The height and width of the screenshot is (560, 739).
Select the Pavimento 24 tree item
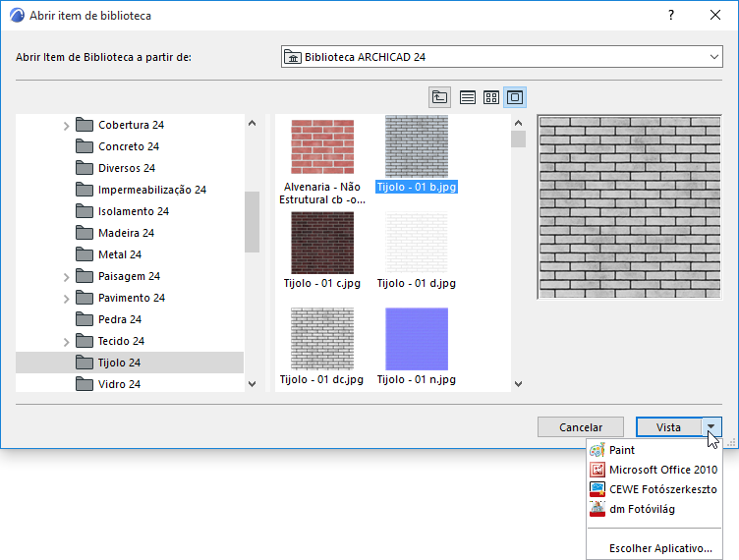[130, 298]
